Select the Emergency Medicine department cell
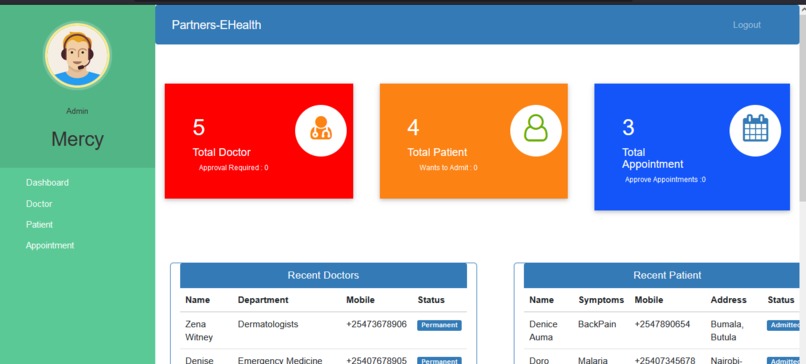The image size is (806, 364). tap(280, 360)
